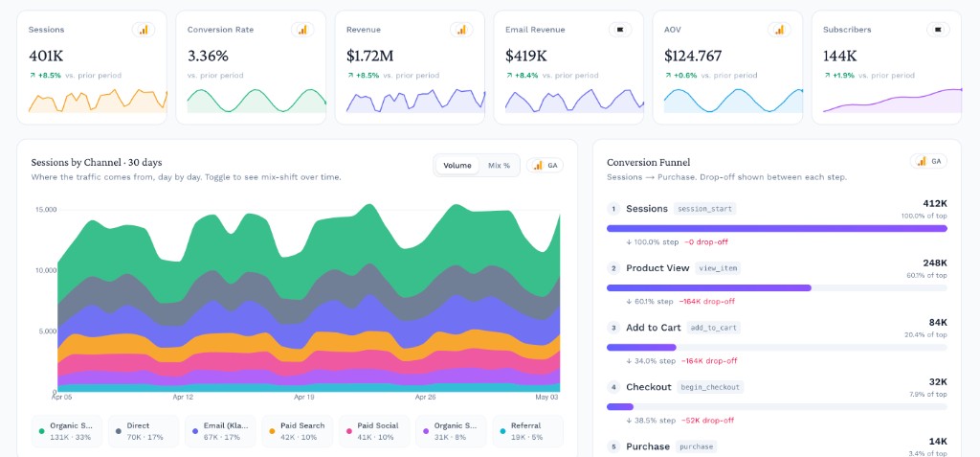This screenshot has width=980, height=457.
Task: Click the analytics source icon on AOV card
Action: (x=779, y=30)
